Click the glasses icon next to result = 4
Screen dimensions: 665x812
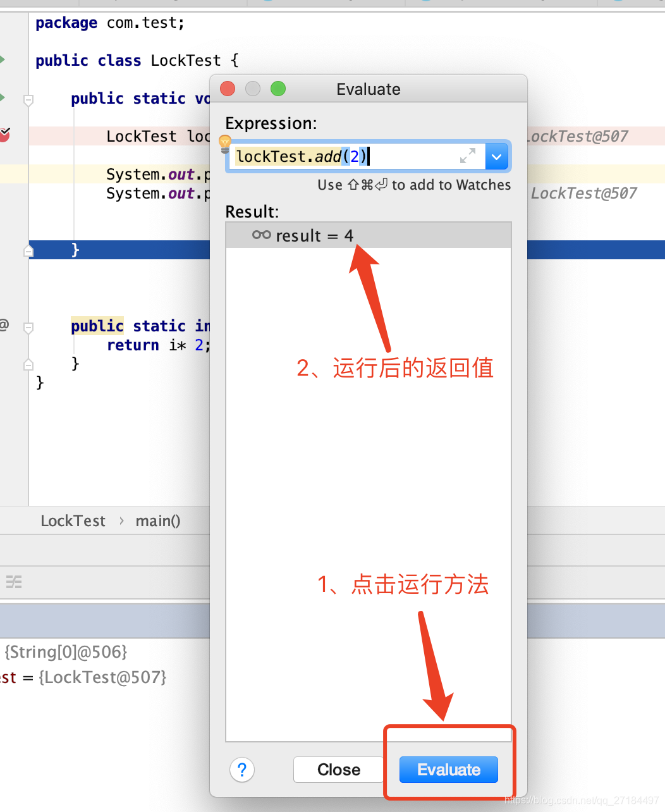(x=261, y=235)
